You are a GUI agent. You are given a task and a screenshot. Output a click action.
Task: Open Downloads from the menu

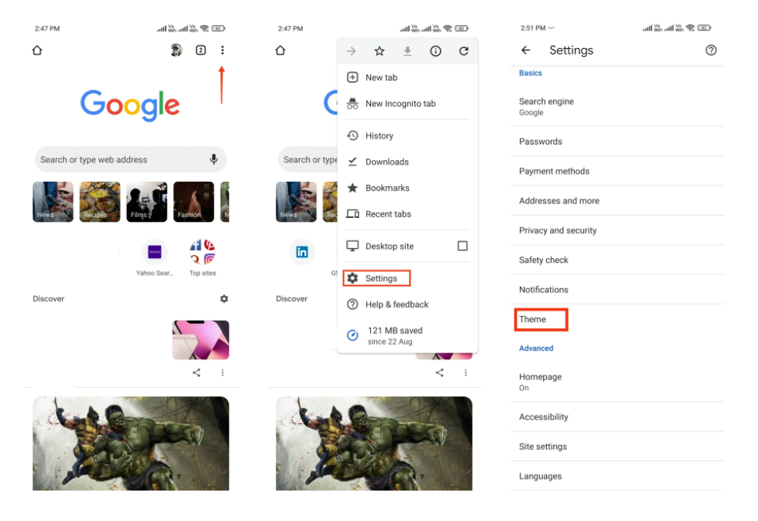[x=408, y=162]
